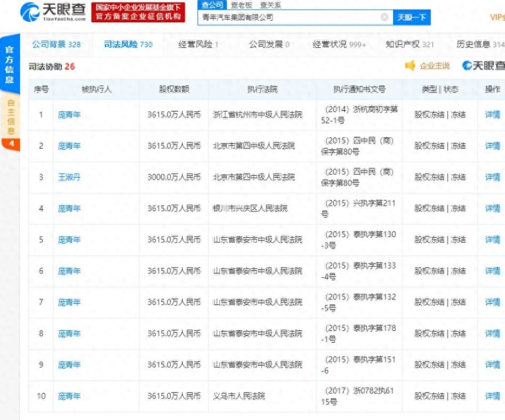Select the 查公司 search tab
Screen dimensions: 505x420
tap(212, 5)
